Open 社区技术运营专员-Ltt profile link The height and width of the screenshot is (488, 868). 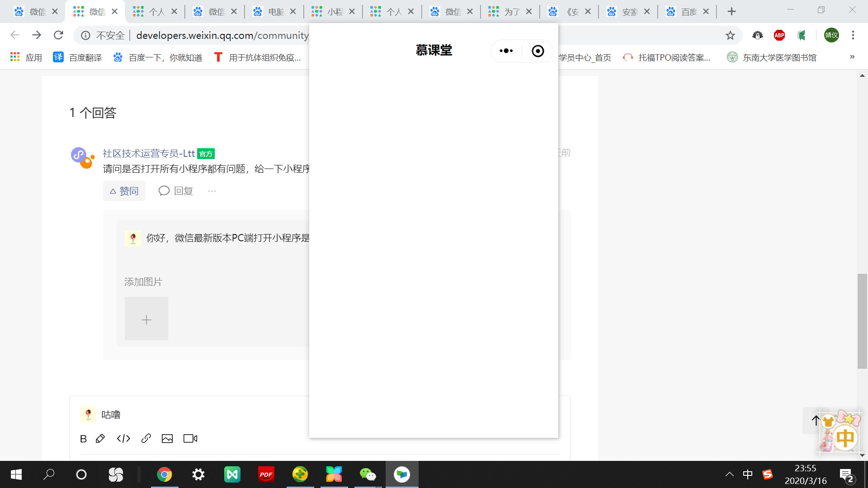pyautogui.click(x=148, y=154)
